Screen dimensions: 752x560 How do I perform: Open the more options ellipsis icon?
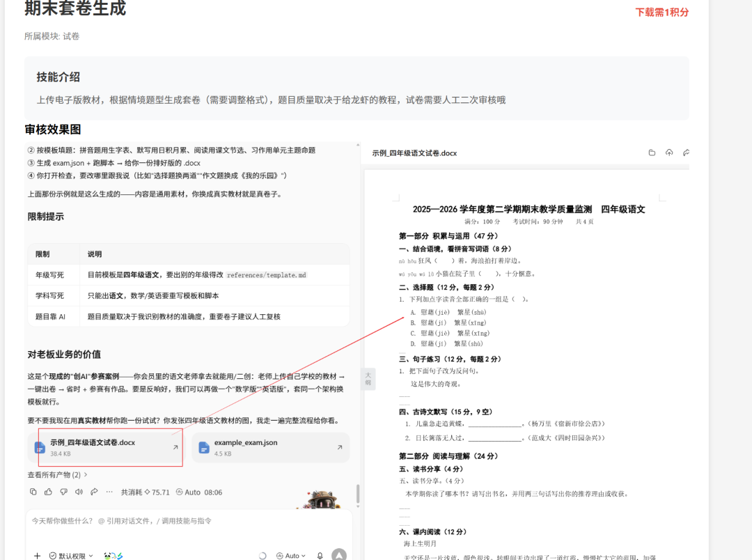(109, 492)
